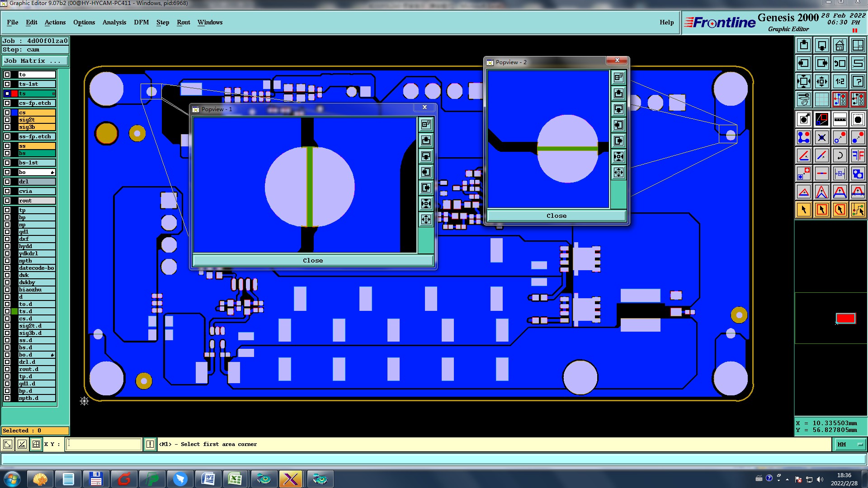Click the delete feature X icon

click(821, 137)
